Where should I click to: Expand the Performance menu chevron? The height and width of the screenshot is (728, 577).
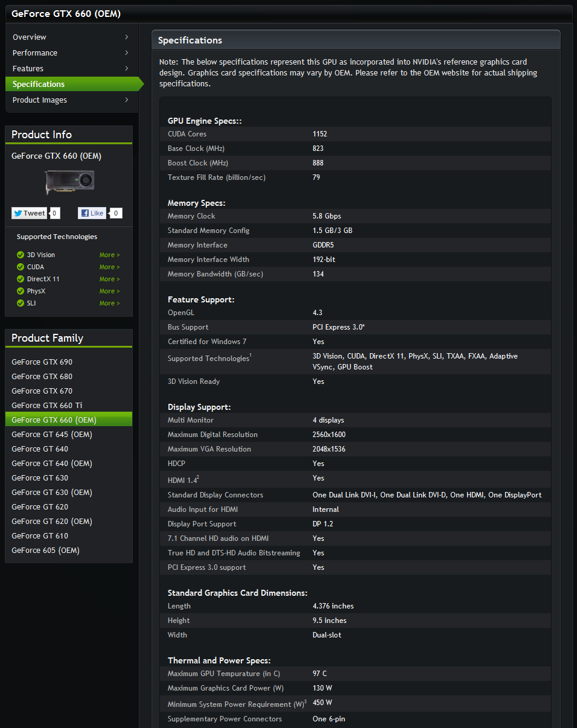(127, 53)
